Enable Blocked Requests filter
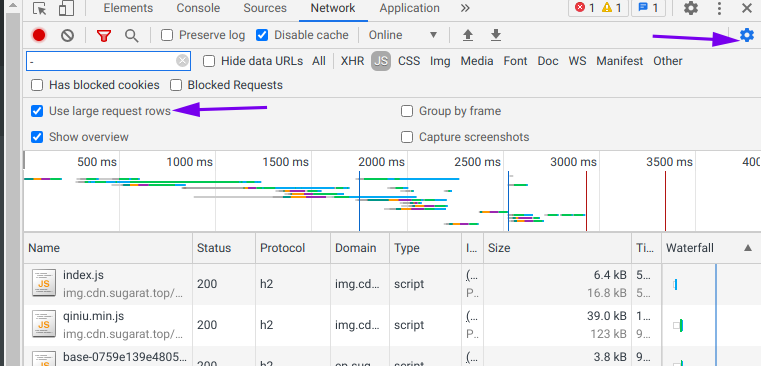 click(176, 85)
